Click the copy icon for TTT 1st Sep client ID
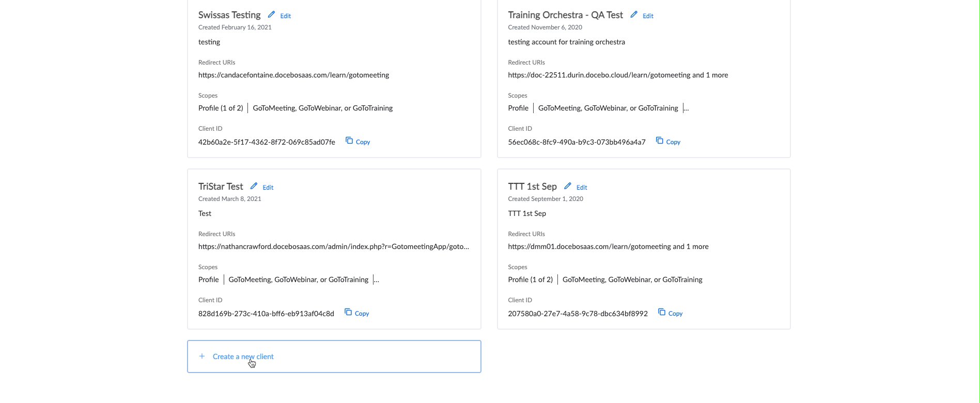This screenshot has height=403, width=980. [661, 312]
